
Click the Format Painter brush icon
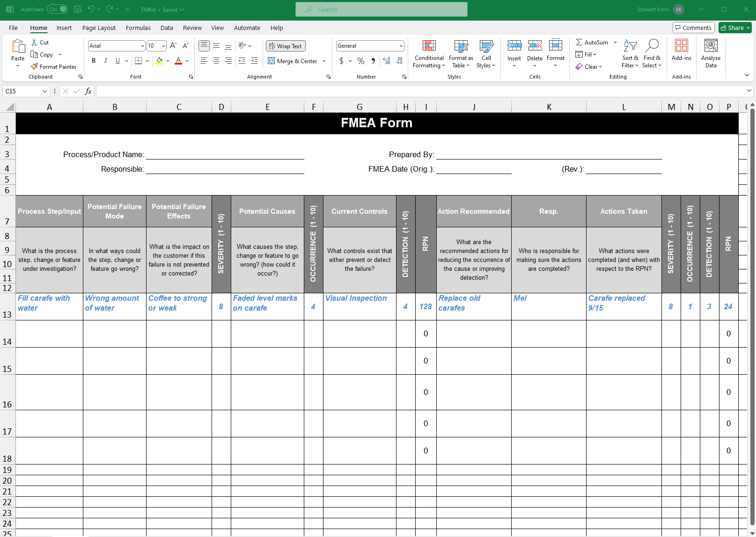point(34,66)
